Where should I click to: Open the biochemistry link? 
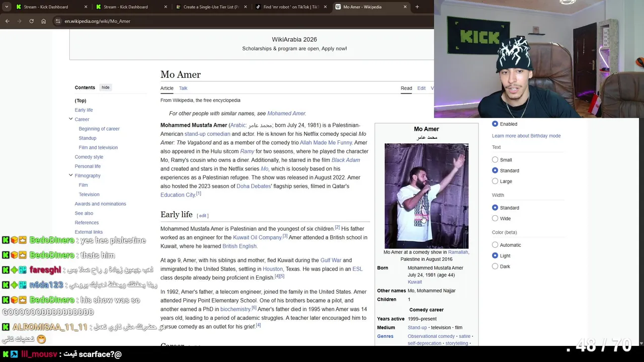(x=235, y=309)
